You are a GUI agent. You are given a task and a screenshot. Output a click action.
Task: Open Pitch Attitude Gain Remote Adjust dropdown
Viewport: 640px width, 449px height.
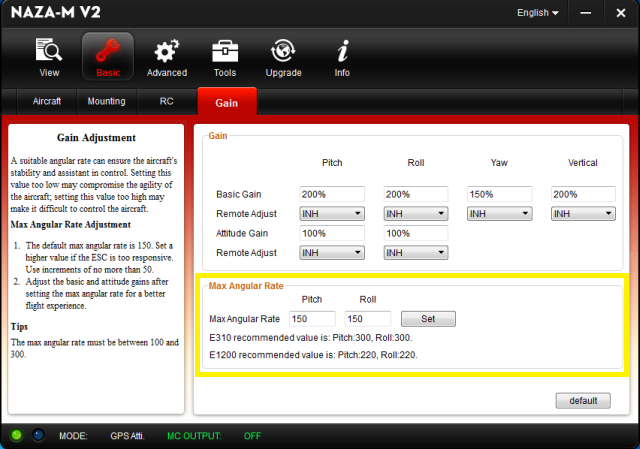point(332,253)
